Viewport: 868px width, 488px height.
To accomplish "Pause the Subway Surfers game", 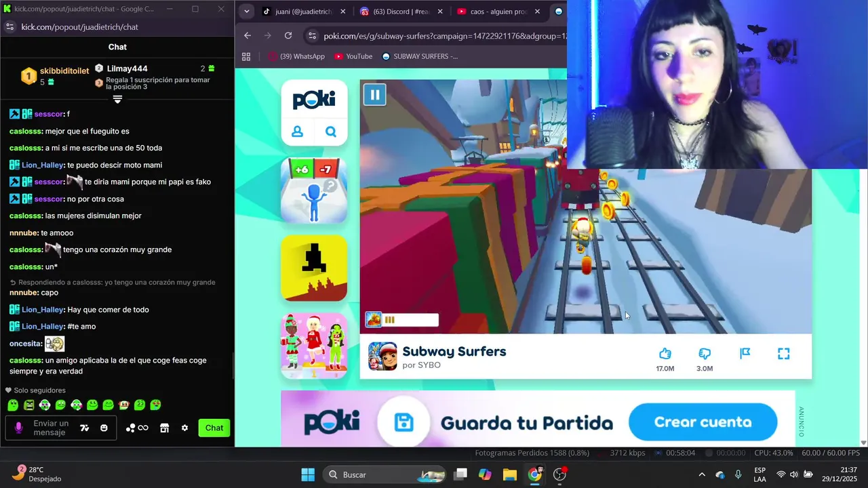I will 374,94.
